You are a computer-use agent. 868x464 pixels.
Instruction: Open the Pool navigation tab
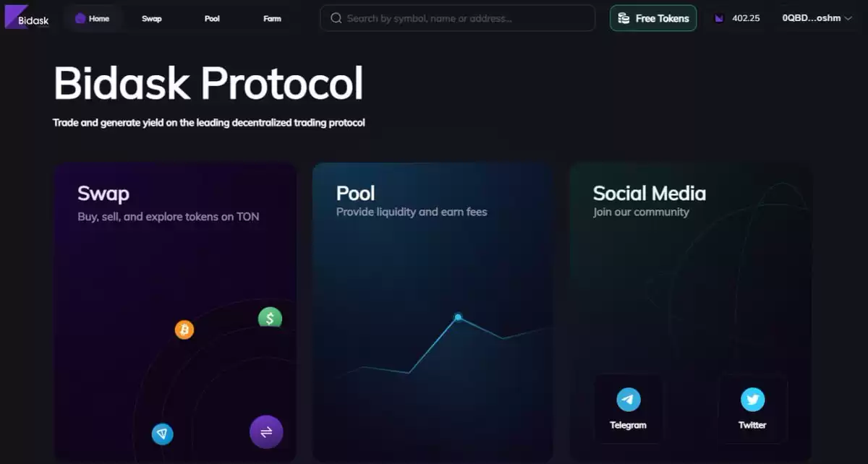pyautogui.click(x=212, y=18)
